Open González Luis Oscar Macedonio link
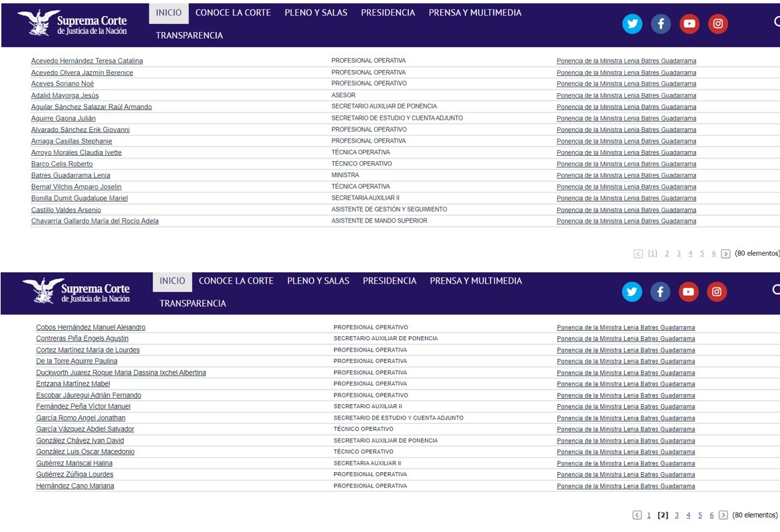This screenshot has height=532, width=780. pyautogui.click(x=85, y=452)
